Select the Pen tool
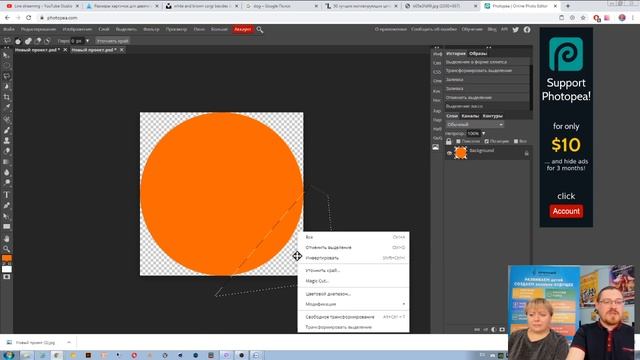Viewport: 640px width, 360px height. pyautogui.click(x=6, y=206)
